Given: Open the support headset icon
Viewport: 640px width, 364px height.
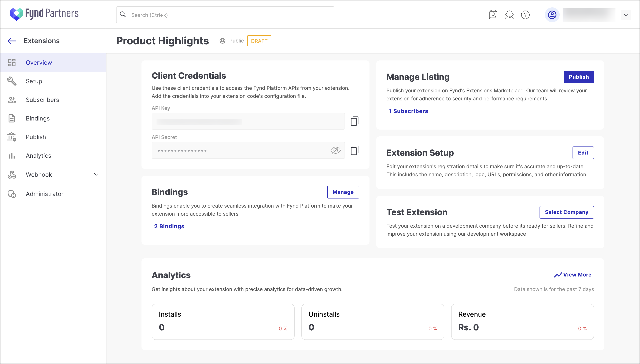Looking at the screenshot, I should 509,15.
